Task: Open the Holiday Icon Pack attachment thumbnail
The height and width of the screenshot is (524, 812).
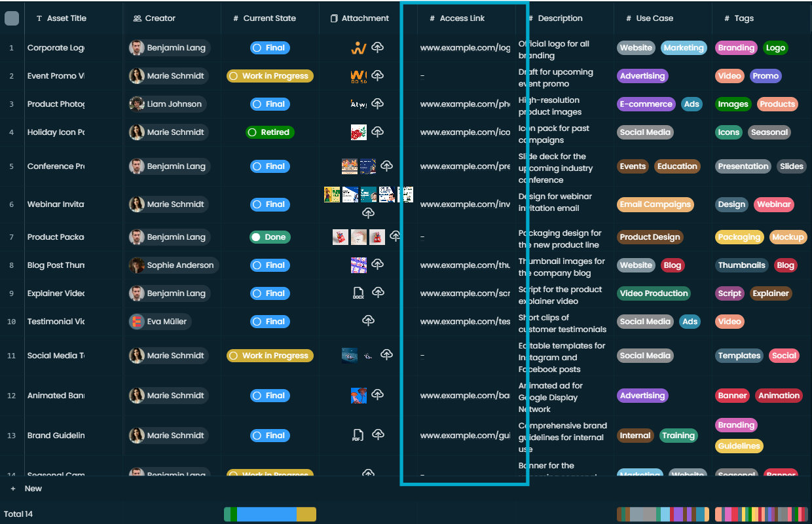Action: (x=359, y=132)
